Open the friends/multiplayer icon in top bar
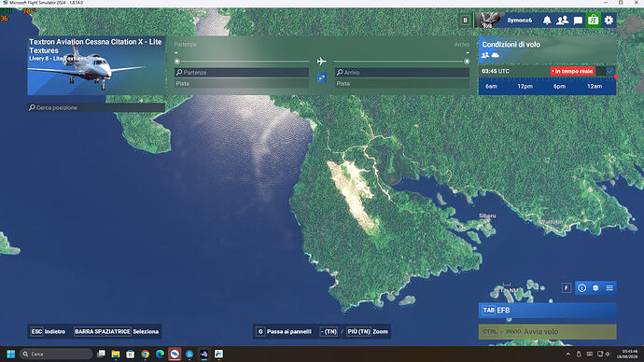Image resolution: width=644 pixels, height=362 pixels. 562,21
